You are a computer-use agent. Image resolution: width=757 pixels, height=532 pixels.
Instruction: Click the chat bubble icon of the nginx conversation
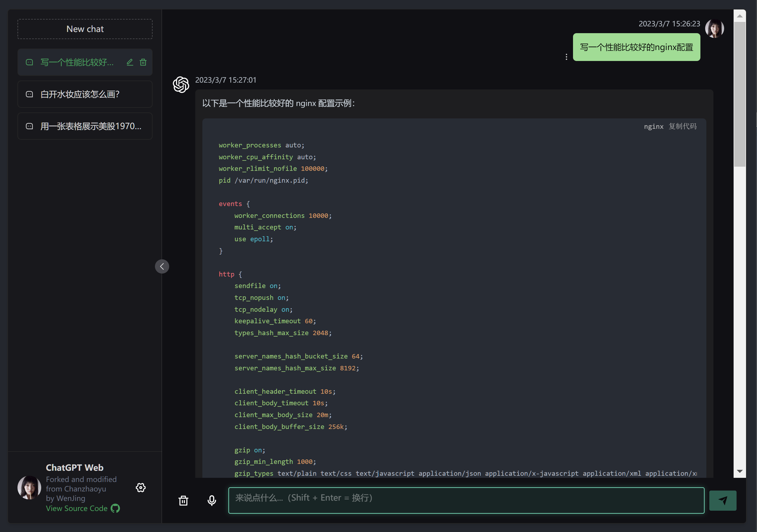click(x=29, y=62)
